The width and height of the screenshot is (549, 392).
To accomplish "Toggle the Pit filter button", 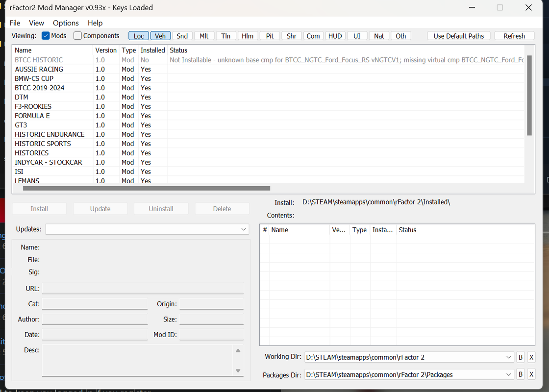I will coord(270,36).
